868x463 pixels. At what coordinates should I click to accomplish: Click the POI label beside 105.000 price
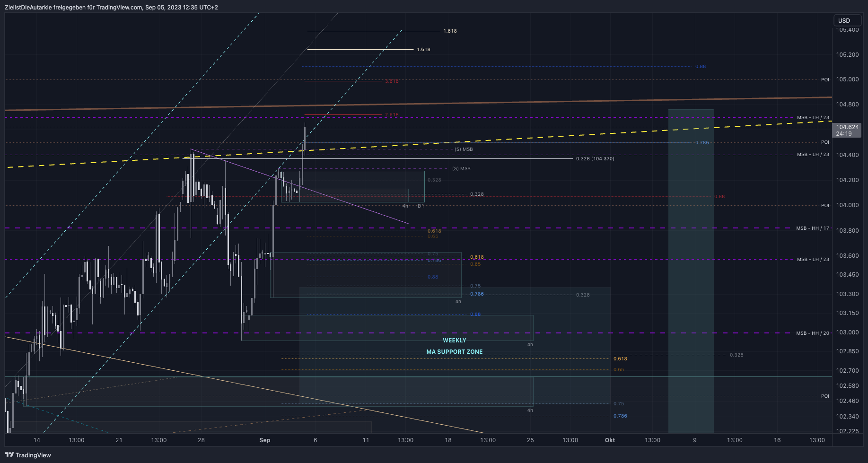[825, 80]
